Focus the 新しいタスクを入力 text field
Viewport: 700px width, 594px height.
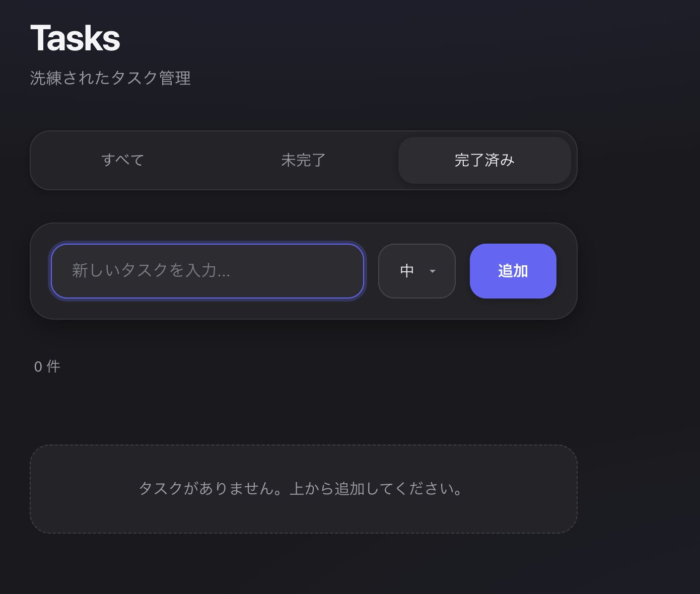point(207,271)
